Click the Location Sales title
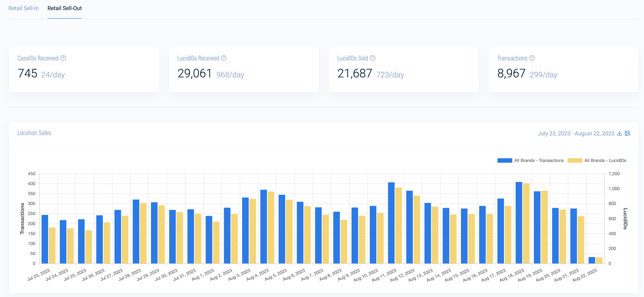 (34, 133)
